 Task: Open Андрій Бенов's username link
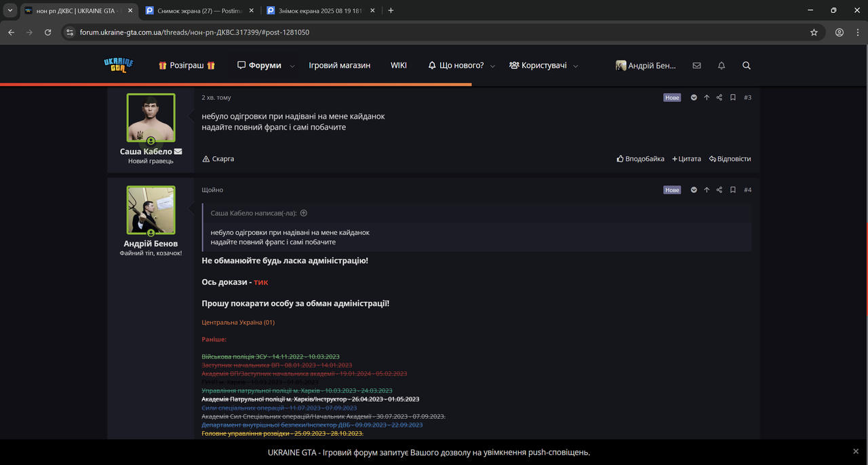151,244
